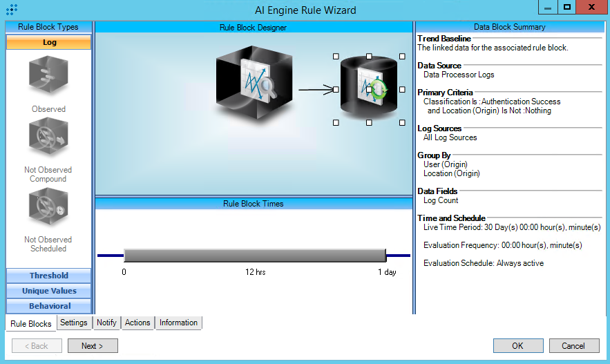The height and width of the screenshot is (364, 610).
Task: Open the Notify tab
Action: pos(106,323)
